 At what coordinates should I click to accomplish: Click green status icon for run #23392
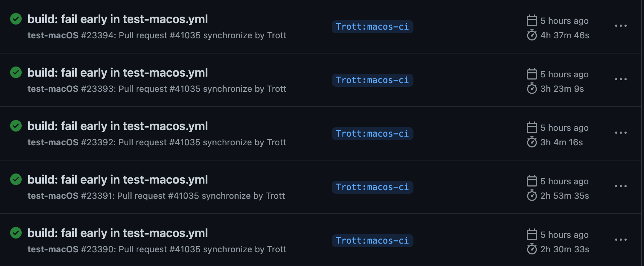(x=16, y=126)
